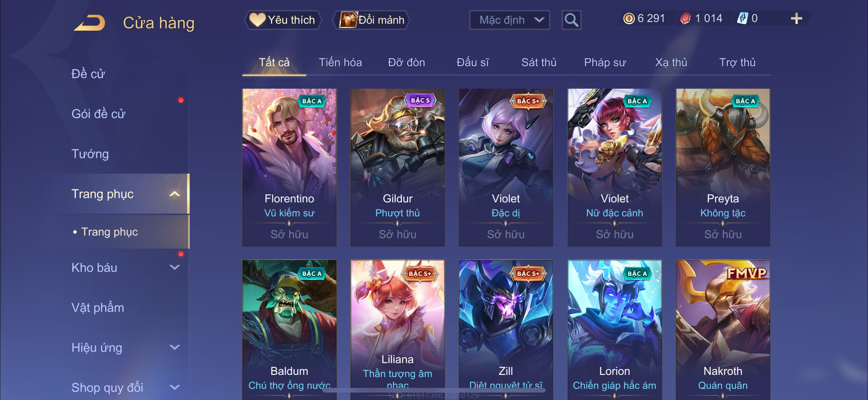868x400 pixels.
Task: Collapse the Trang phục sidebar section
Action: click(174, 194)
